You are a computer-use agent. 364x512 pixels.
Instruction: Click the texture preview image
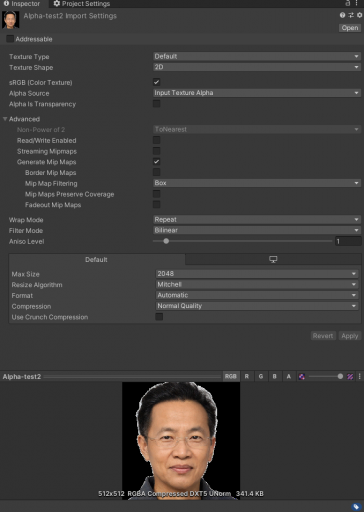[x=181, y=441]
